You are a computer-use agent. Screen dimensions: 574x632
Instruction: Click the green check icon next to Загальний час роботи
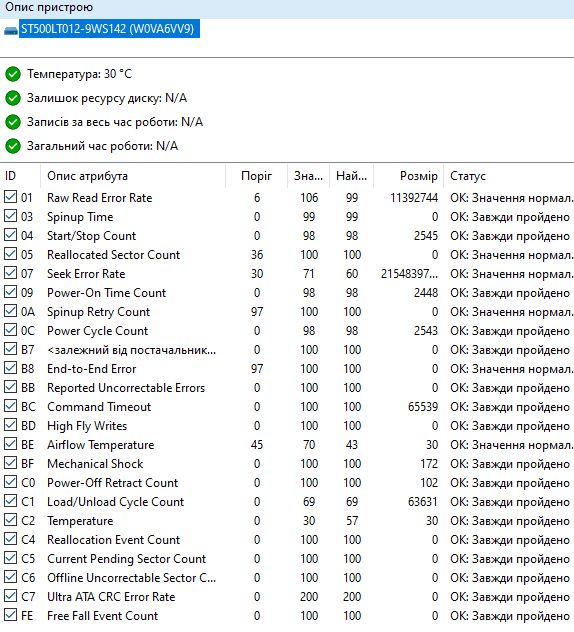13,146
